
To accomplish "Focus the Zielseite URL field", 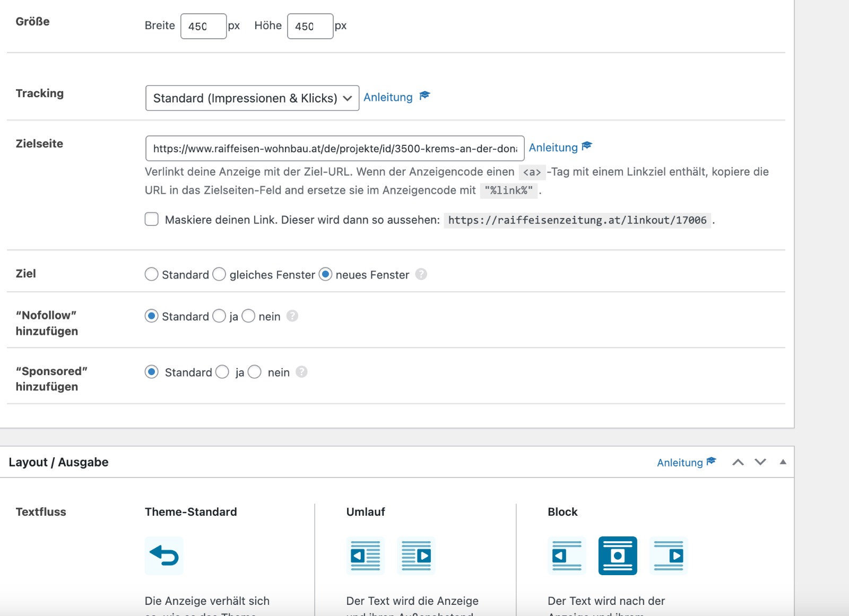I will coord(335,149).
